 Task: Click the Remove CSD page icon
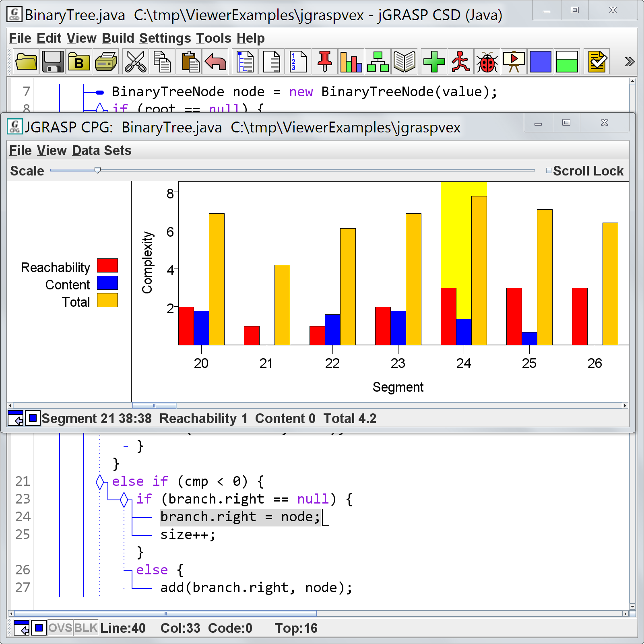click(272, 62)
